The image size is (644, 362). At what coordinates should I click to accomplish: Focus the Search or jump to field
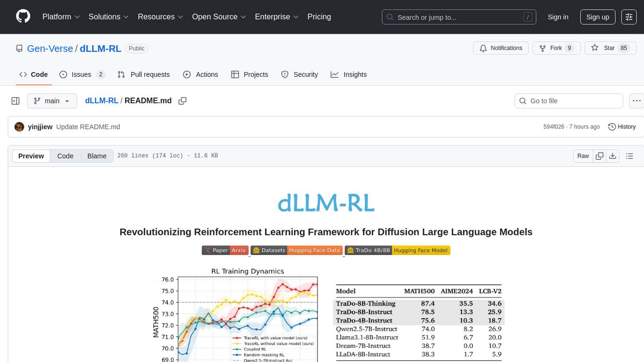[459, 17]
